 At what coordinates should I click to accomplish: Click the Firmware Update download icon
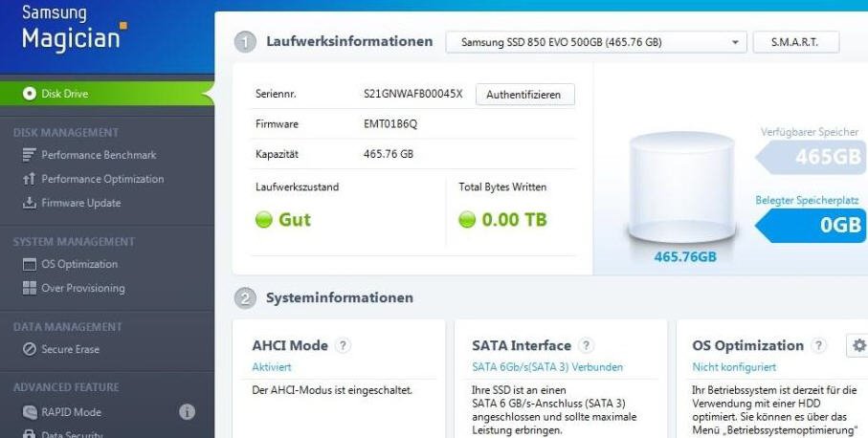coord(29,203)
